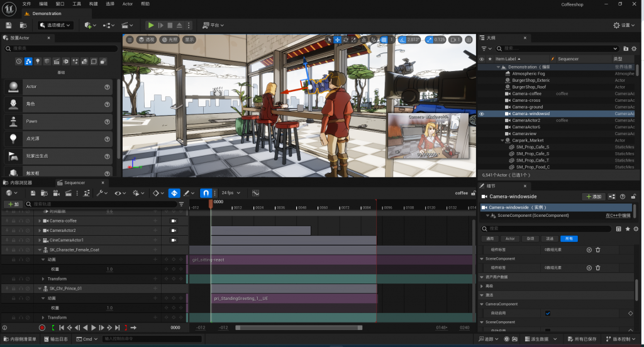644x347 pixels.
Task: Select the Pawn entry in Place Actors
Action: point(58,121)
